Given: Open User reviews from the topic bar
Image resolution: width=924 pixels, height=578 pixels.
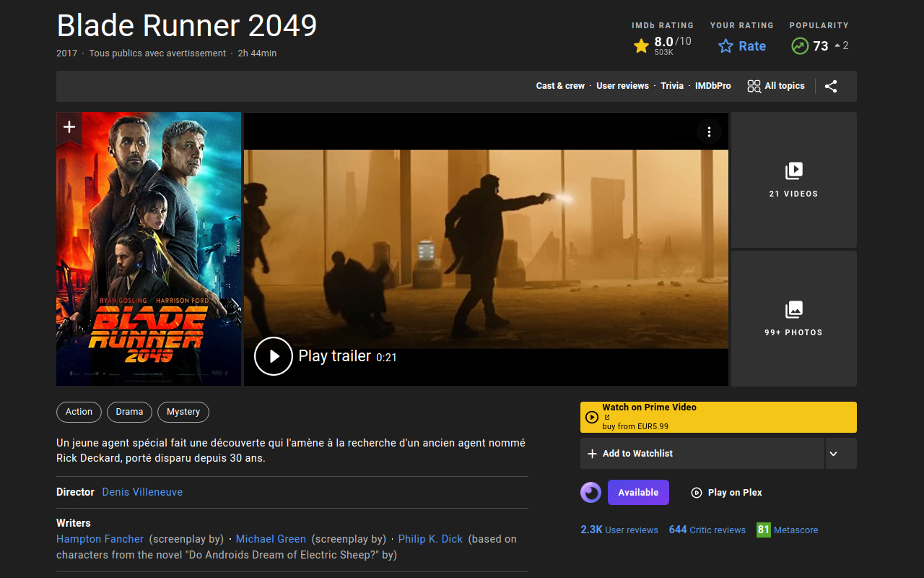Looking at the screenshot, I should [x=622, y=86].
